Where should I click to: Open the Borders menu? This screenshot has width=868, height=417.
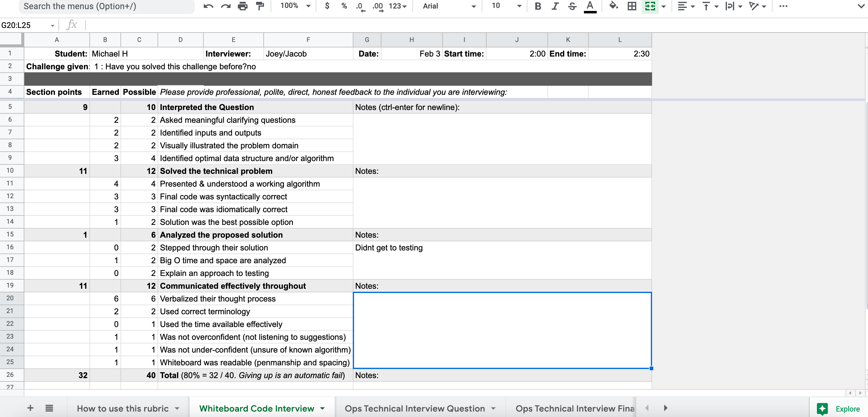point(631,6)
